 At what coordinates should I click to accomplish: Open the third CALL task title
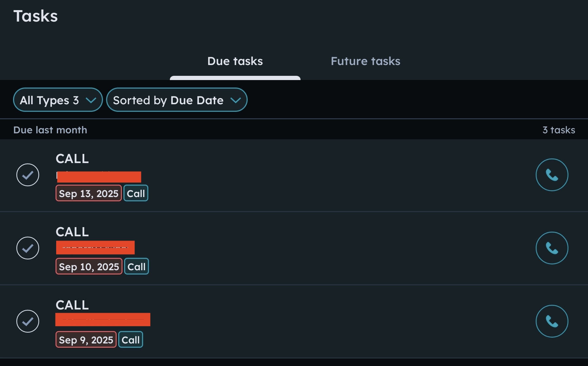72,305
